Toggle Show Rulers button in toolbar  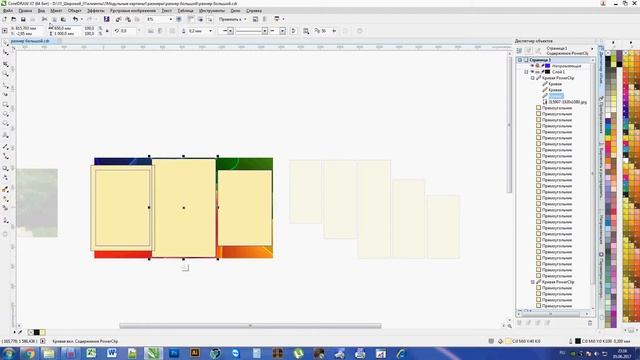click(x=191, y=19)
